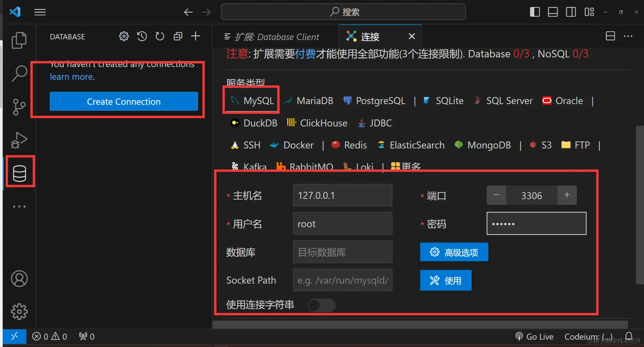
Task: Toggle the bottom panel layout
Action: point(553,12)
